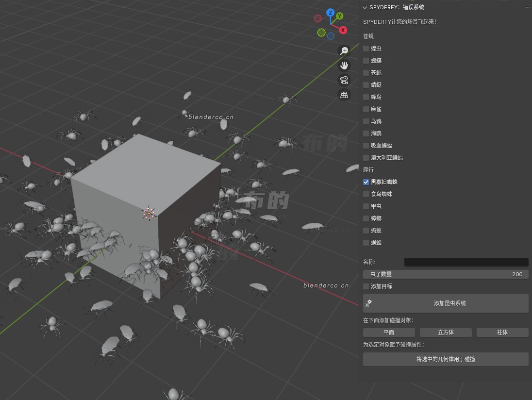
Task: Click the zoom view magnifier icon
Action: (344, 51)
